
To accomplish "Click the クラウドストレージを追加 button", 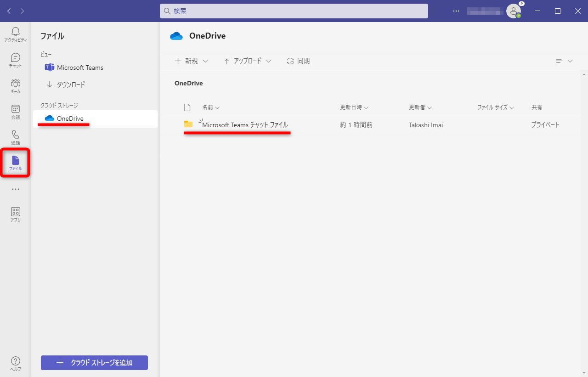I will tap(94, 362).
